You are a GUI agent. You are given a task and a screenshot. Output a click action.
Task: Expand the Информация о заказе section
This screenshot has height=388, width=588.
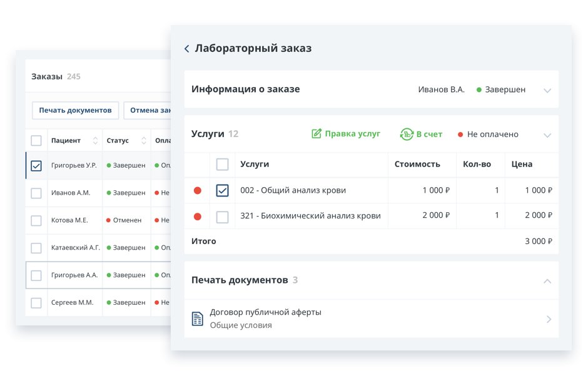click(x=547, y=90)
